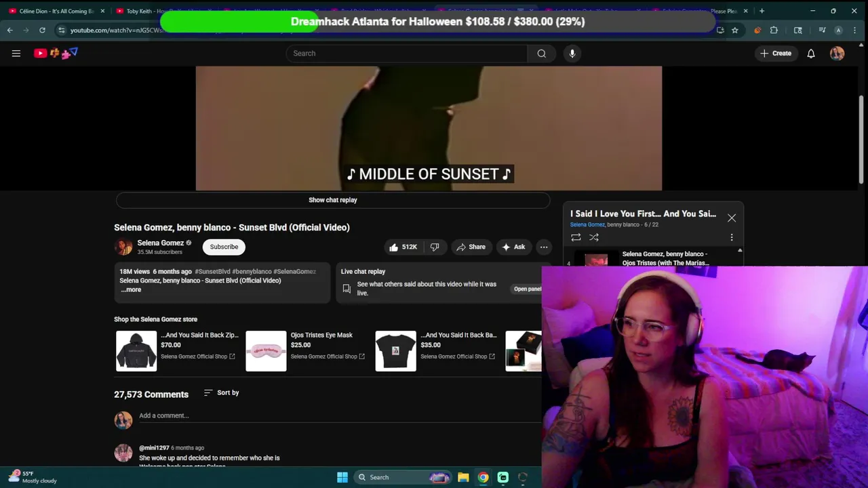This screenshot has height=488, width=868.
Task: Switch to the Céline Dion tab
Action: click(54, 11)
